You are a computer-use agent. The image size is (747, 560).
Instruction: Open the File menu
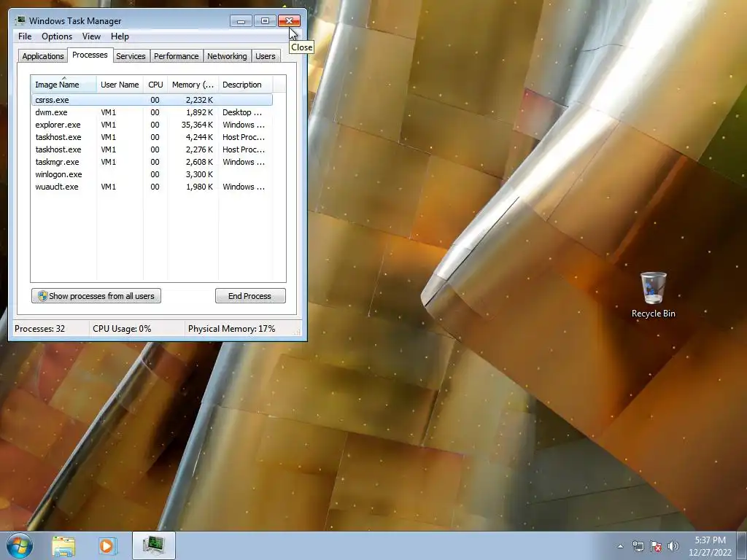[x=25, y=36]
